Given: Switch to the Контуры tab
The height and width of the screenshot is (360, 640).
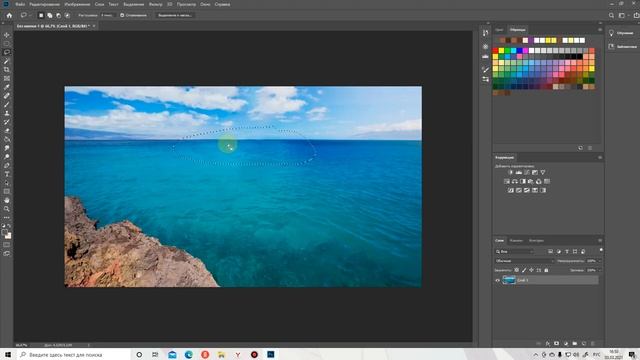Looking at the screenshot, I should [536, 240].
